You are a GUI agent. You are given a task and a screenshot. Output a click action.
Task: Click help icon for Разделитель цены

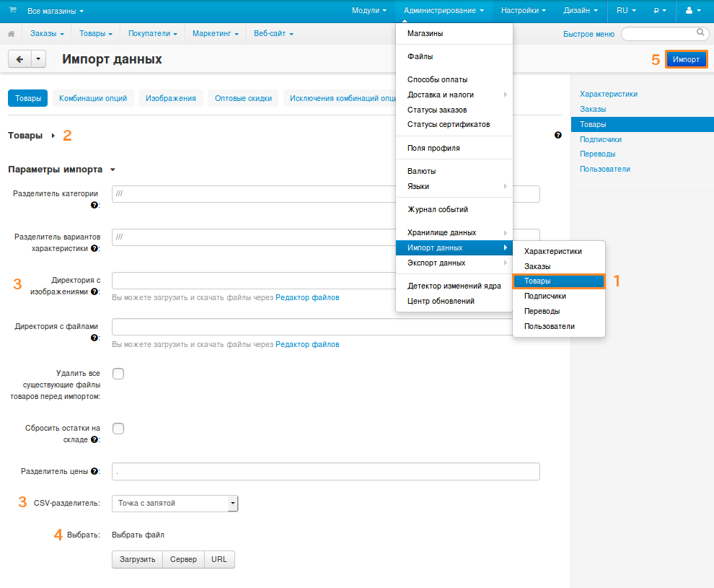[x=94, y=471]
